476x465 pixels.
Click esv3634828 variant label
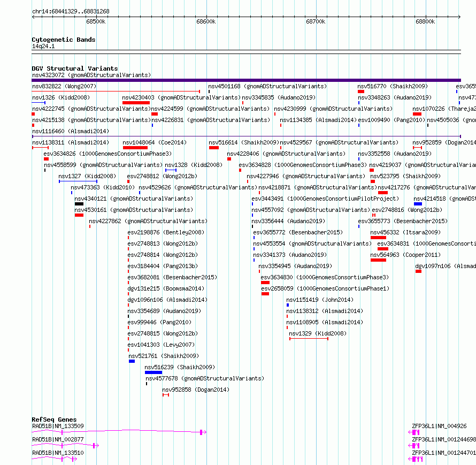[x=303, y=165]
